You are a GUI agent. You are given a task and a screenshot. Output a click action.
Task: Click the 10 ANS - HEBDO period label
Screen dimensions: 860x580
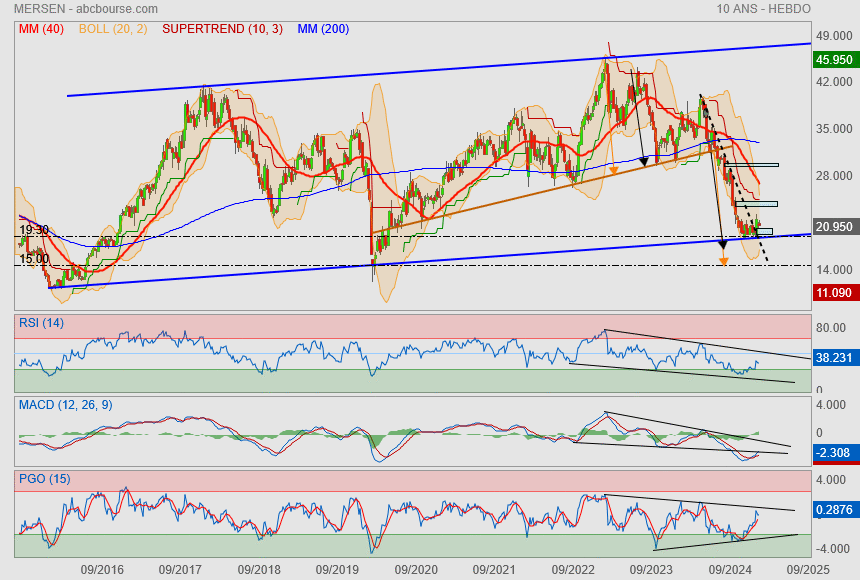point(763,8)
